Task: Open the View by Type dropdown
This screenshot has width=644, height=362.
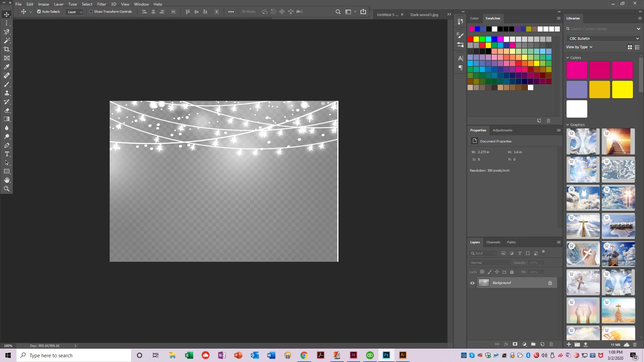Action: (x=579, y=47)
